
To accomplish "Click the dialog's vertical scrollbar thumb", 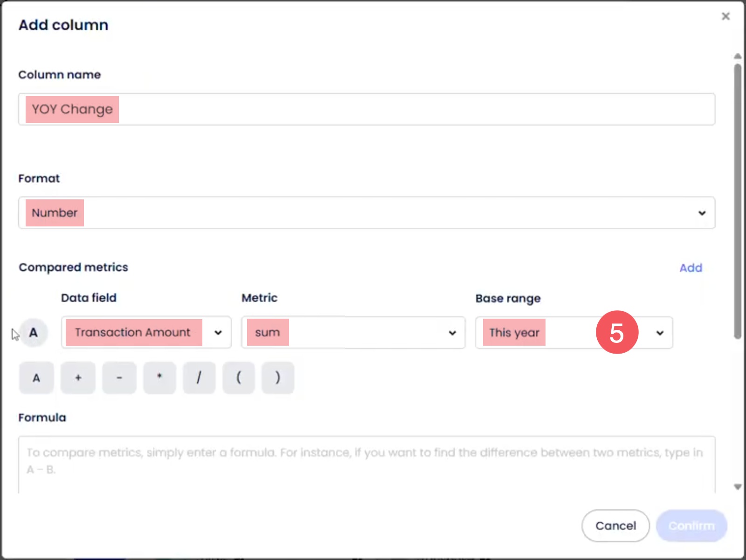I will point(738,200).
